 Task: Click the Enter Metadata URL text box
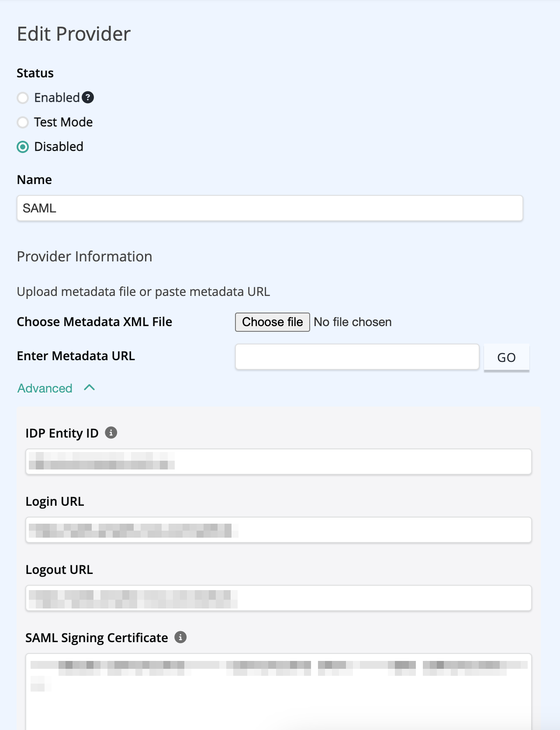click(x=357, y=357)
